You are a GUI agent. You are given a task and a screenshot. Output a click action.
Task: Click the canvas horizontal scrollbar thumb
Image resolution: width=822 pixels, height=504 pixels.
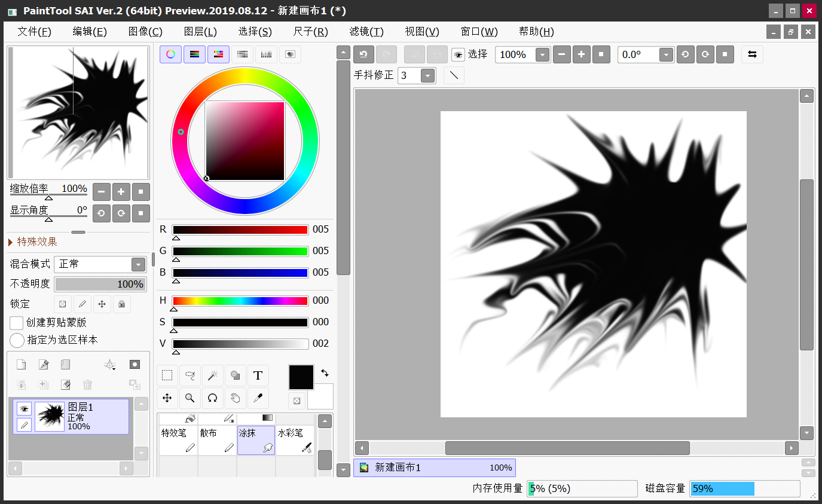pos(567,448)
